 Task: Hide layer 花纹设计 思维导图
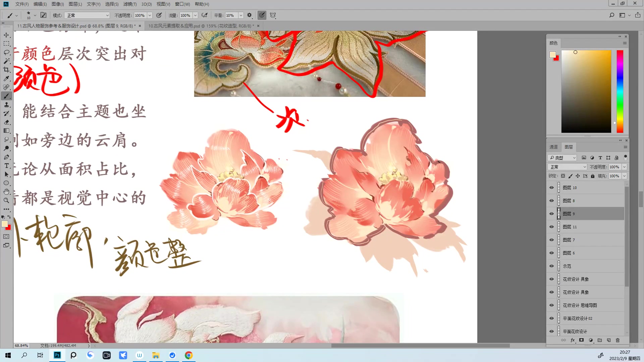pyautogui.click(x=551, y=305)
